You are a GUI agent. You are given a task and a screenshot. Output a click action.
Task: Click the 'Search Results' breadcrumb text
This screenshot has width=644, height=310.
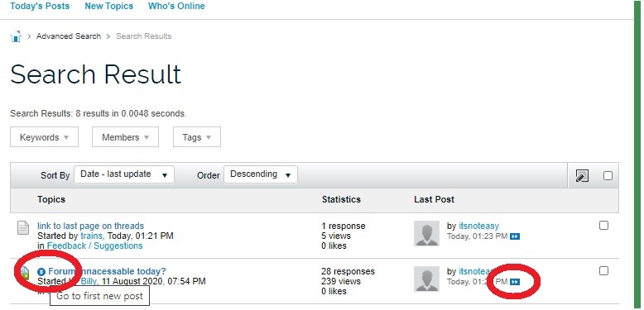[x=144, y=36]
